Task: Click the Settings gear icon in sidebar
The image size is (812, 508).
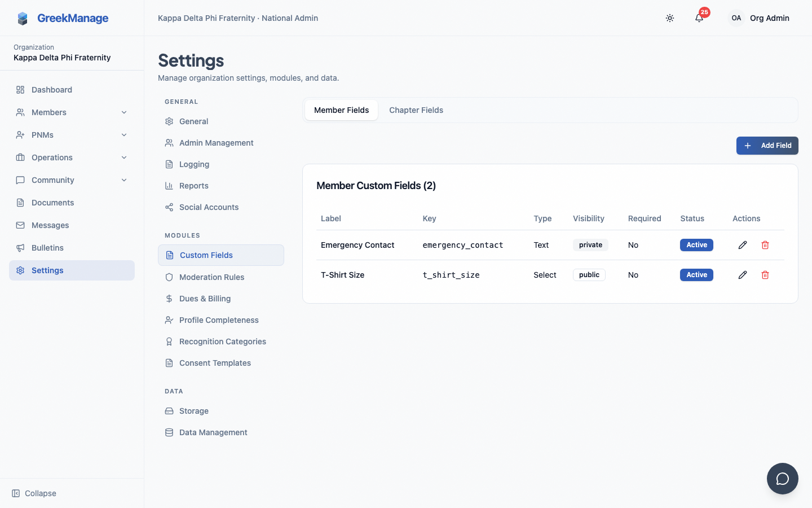Action: [x=20, y=270]
